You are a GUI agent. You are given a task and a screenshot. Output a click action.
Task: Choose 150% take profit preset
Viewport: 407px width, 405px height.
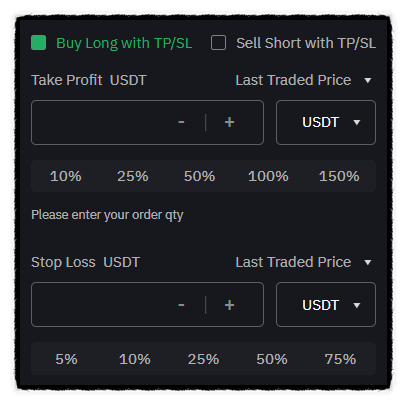pos(339,176)
